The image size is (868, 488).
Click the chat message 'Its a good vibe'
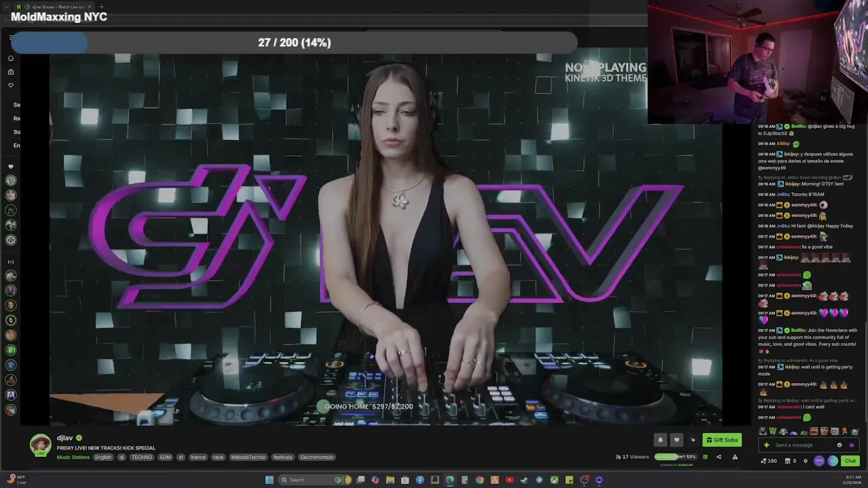818,247
